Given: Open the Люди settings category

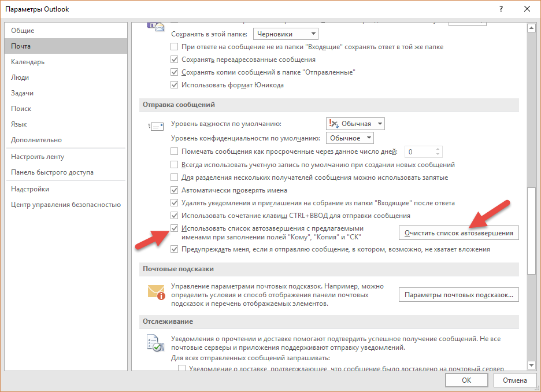Looking at the screenshot, I should (66, 77).
